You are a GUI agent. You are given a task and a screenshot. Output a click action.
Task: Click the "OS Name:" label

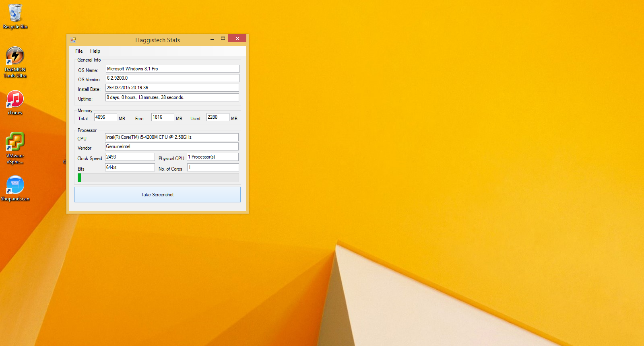[88, 70]
